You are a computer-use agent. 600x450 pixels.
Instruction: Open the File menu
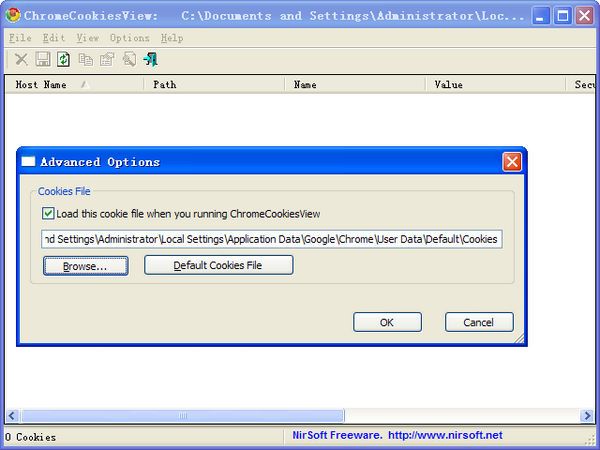20,38
